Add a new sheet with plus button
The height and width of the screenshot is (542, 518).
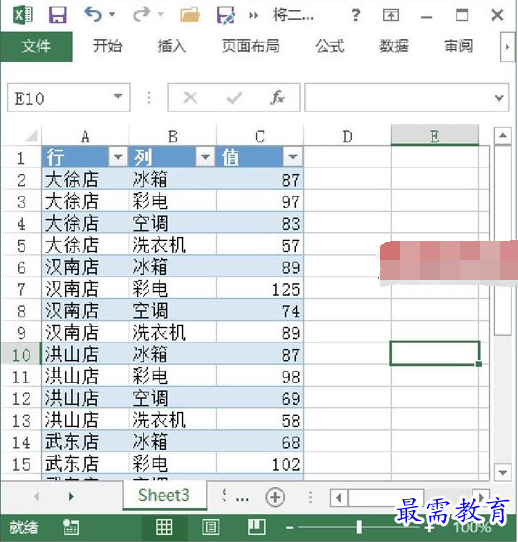(275, 497)
